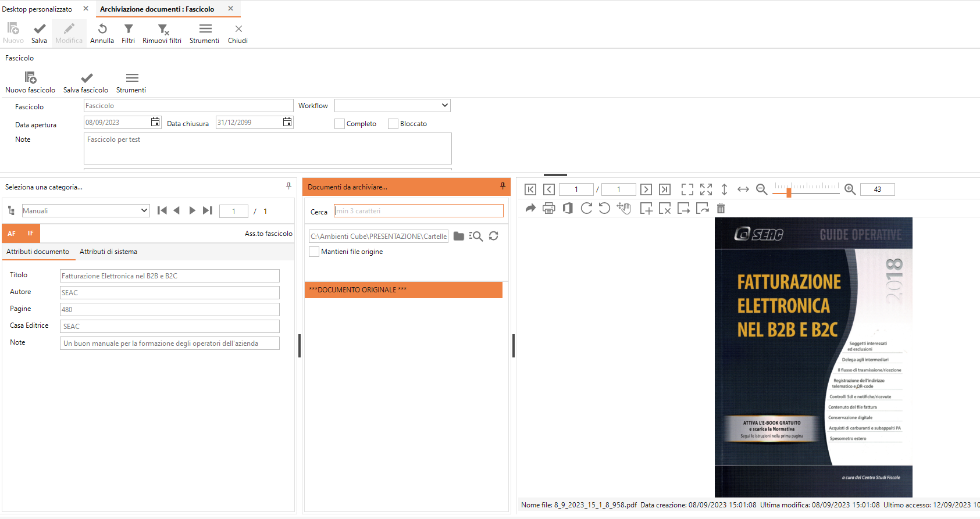Rotate page clockwise in viewer
Screen dimensions: 980x519
click(586, 208)
